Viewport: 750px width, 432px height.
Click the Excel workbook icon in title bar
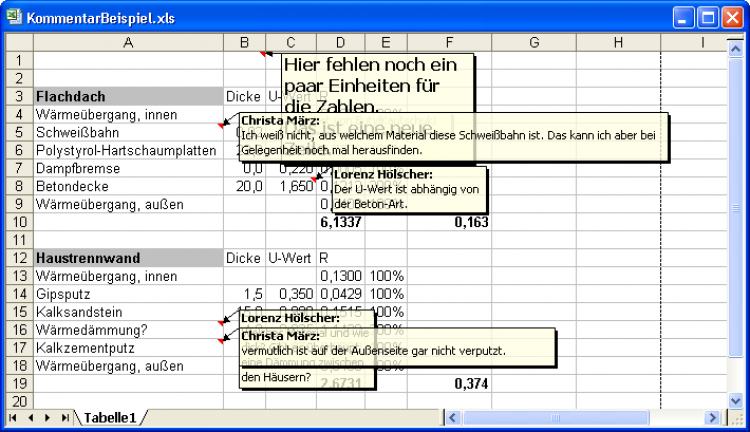coord(14,18)
